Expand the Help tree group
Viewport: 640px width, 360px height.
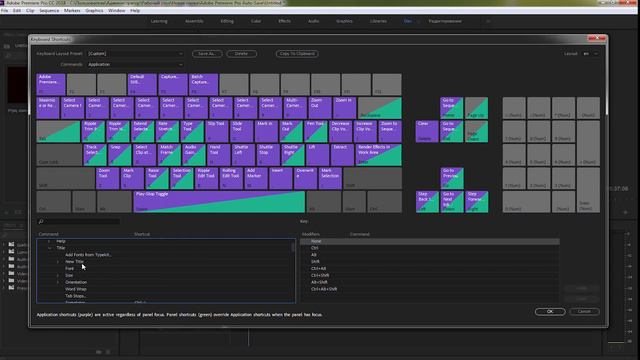point(50,241)
